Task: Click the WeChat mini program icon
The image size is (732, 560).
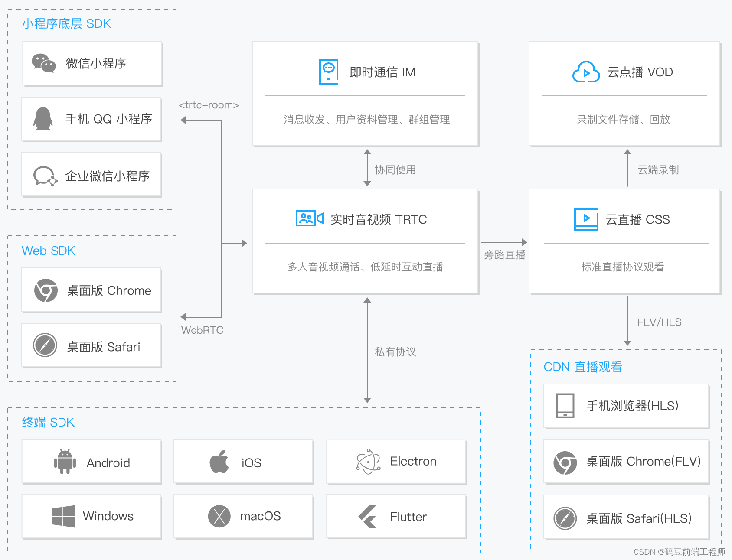Action: 44,63
